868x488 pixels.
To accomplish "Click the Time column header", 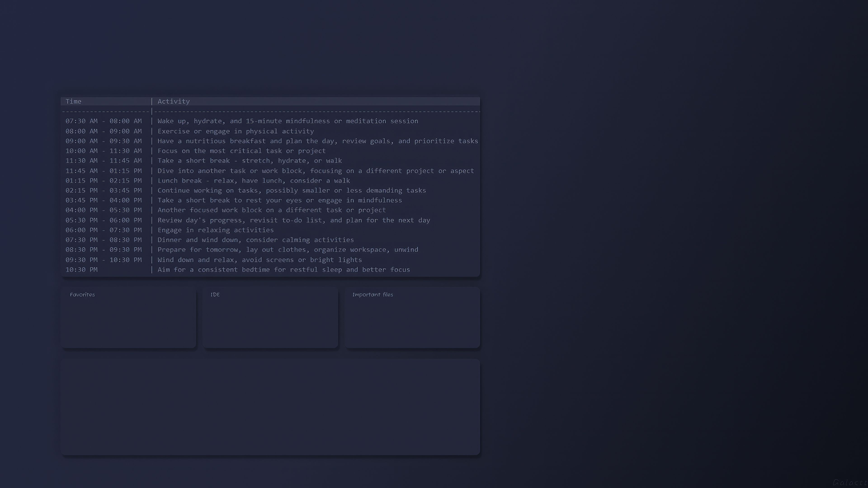I will (73, 101).
